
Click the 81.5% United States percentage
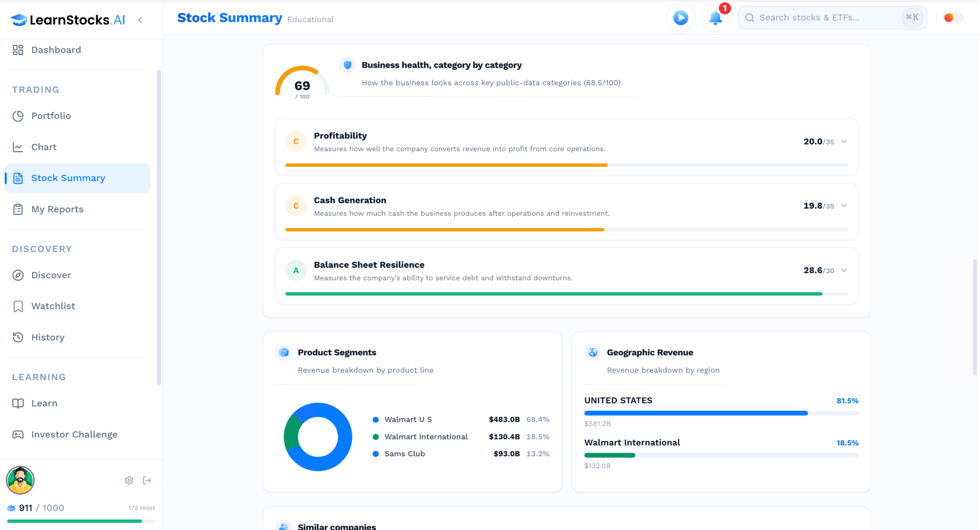click(x=847, y=401)
